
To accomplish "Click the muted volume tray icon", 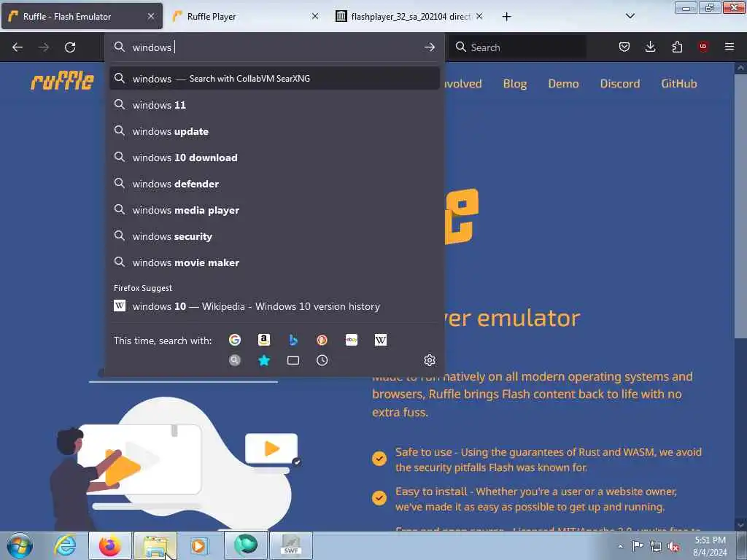I will point(673,547).
